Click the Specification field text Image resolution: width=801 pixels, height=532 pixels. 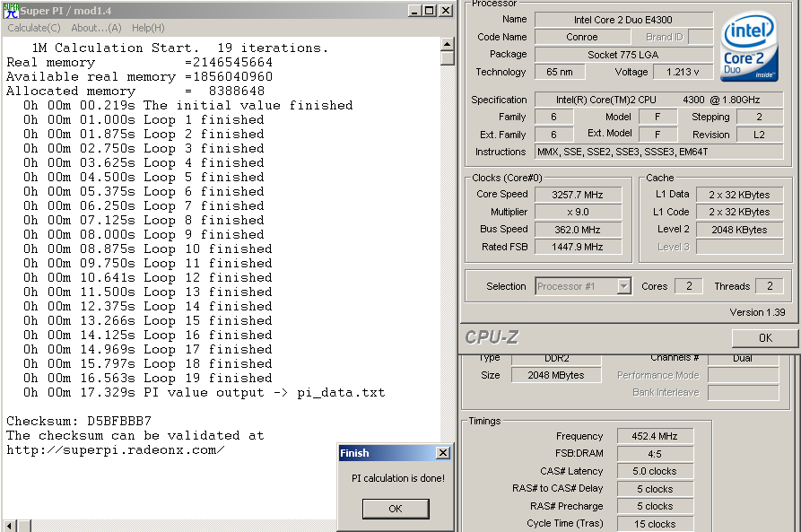tap(658, 100)
